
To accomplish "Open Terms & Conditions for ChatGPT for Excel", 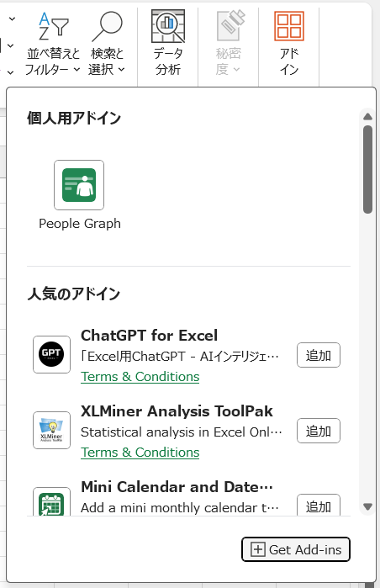I will coord(140,377).
